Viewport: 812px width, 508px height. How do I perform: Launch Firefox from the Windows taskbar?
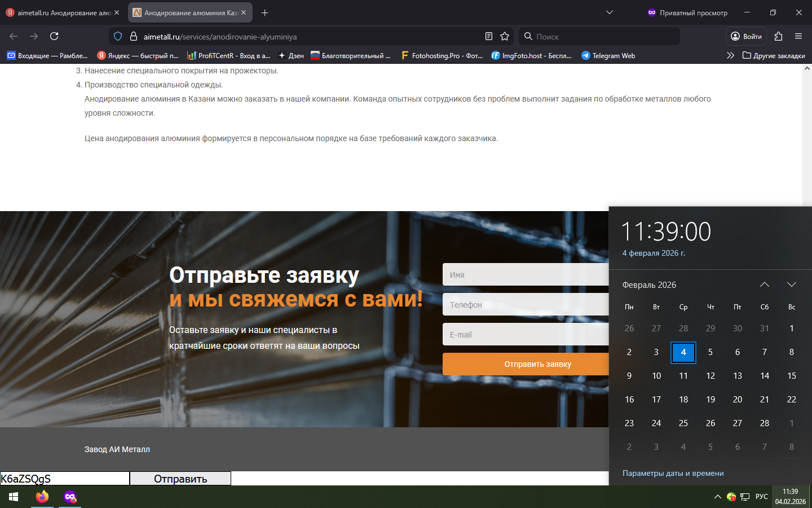(x=42, y=497)
